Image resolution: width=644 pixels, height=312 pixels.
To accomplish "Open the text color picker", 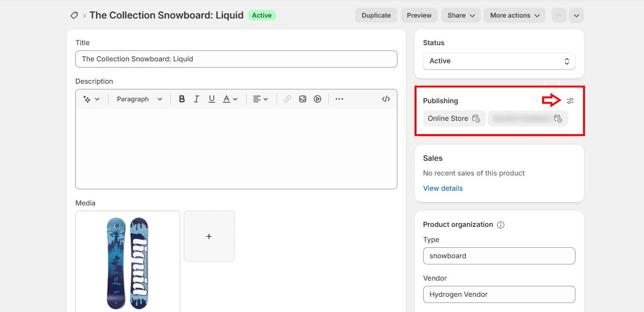I will [229, 99].
